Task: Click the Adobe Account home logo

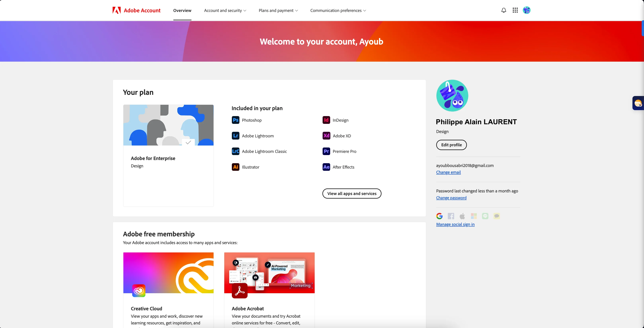Action: (136, 10)
